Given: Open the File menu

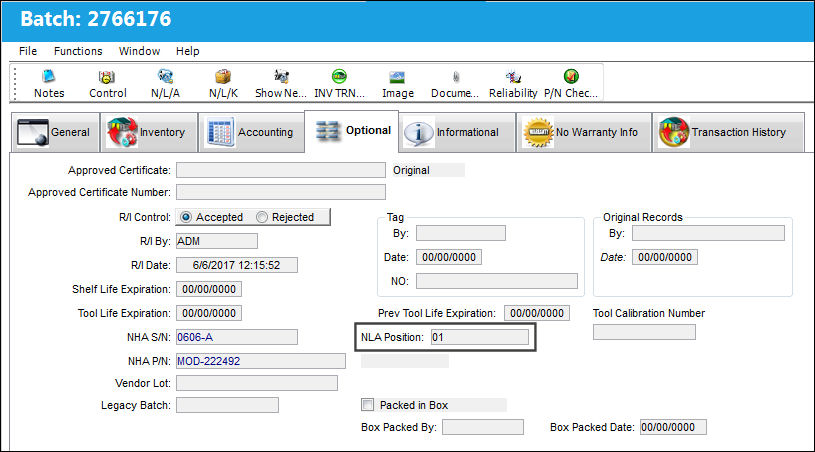Looking at the screenshot, I should (x=28, y=51).
